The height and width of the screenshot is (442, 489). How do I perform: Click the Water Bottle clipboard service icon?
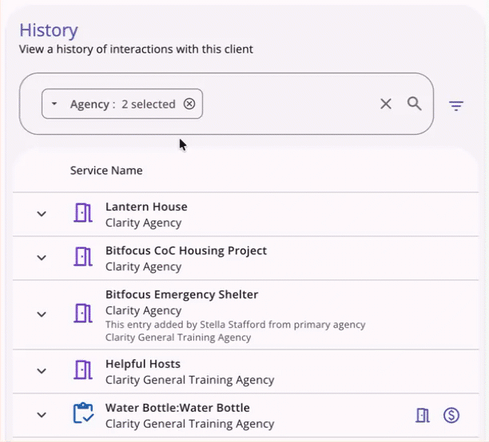tap(83, 413)
